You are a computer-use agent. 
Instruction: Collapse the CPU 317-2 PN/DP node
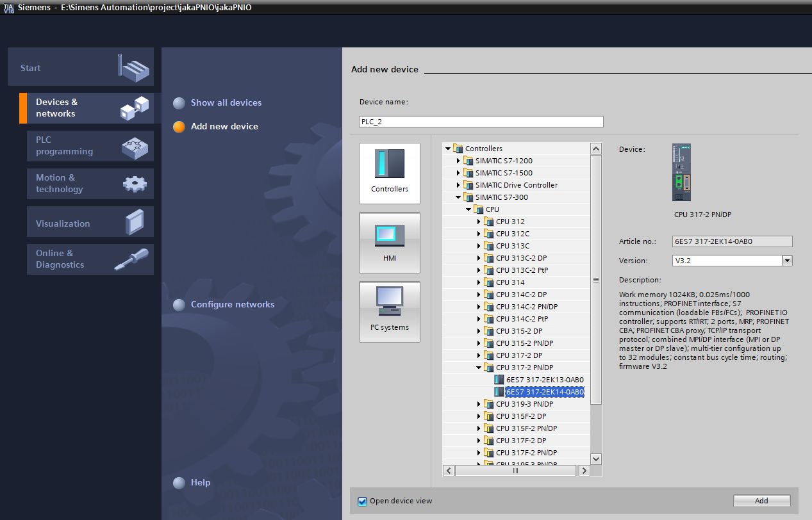pyautogui.click(x=479, y=368)
